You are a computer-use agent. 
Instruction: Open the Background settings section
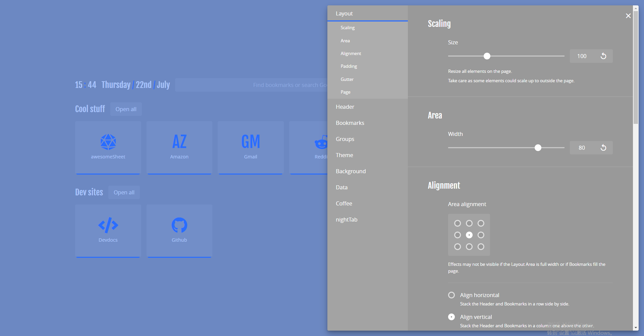(x=368, y=171)
